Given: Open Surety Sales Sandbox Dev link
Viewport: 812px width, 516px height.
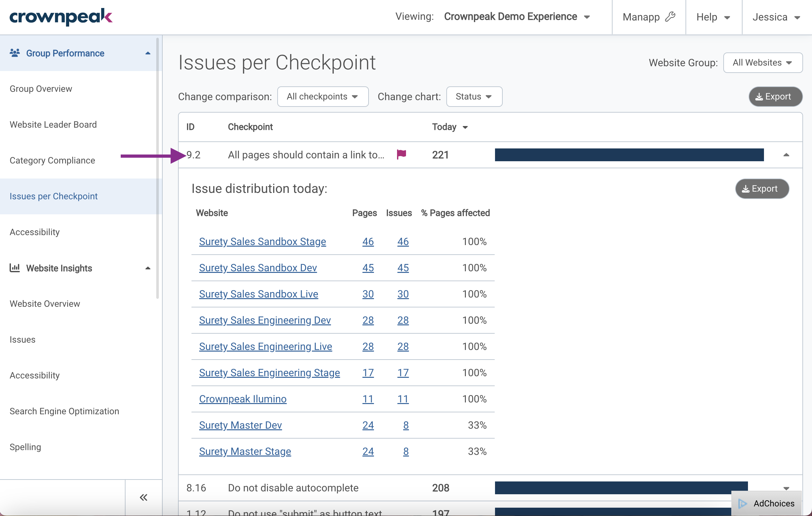Looking at the screenshot, I should pos(258,268).
